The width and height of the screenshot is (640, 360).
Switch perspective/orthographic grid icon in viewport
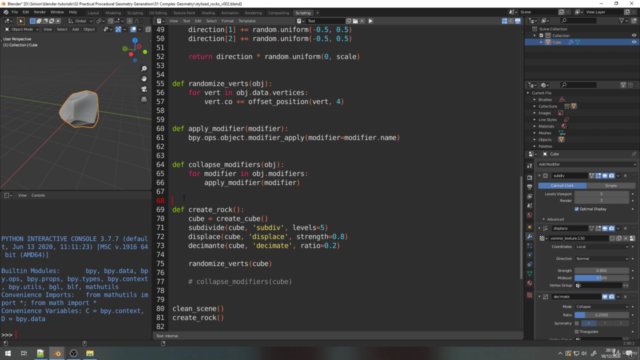[144, 99]
